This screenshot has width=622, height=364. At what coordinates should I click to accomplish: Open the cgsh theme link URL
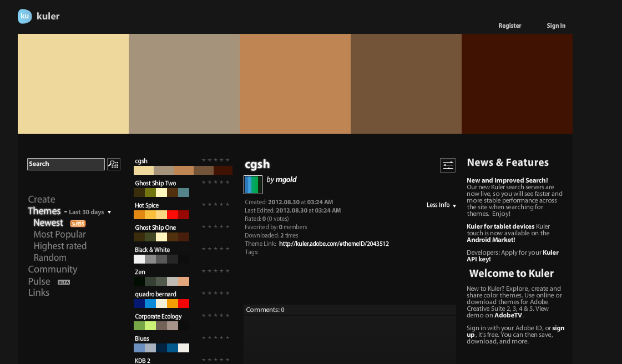pos(333,244)
